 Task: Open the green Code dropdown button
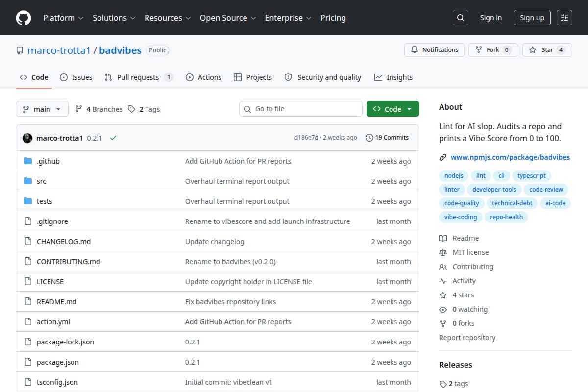point(392,109)
